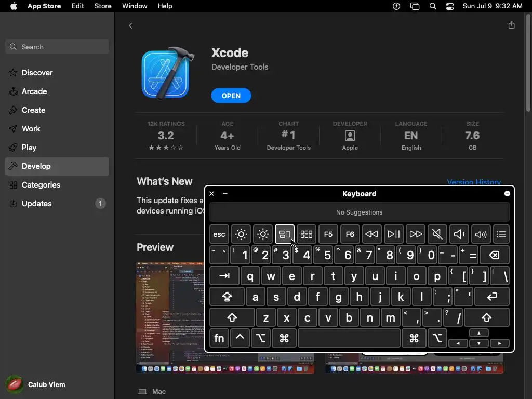Click the esc key
The width and height of the screenshot is (532, 399).
click(x=219, y=234)
